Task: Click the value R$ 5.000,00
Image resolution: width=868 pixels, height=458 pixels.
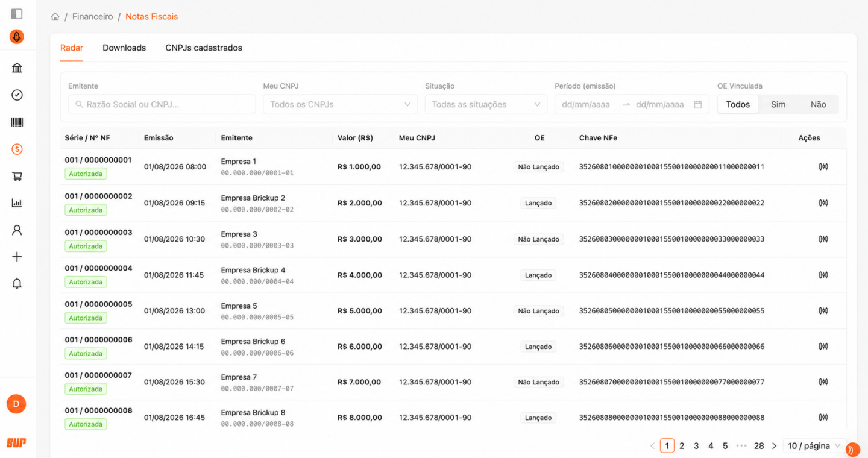Action: (360, 311)
